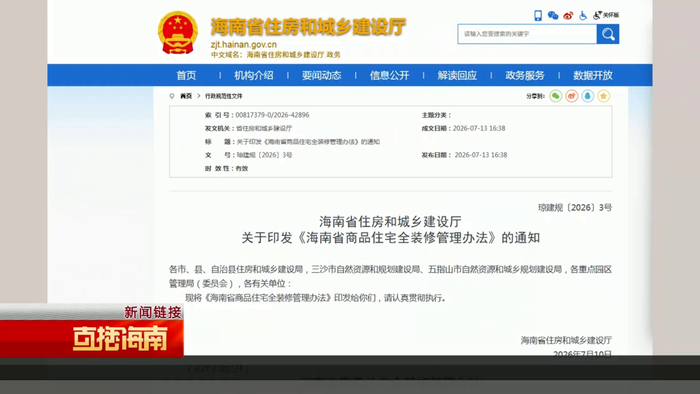Open 信息公开 navigation item
The image size is (700, 394).
tap(389, 75)
